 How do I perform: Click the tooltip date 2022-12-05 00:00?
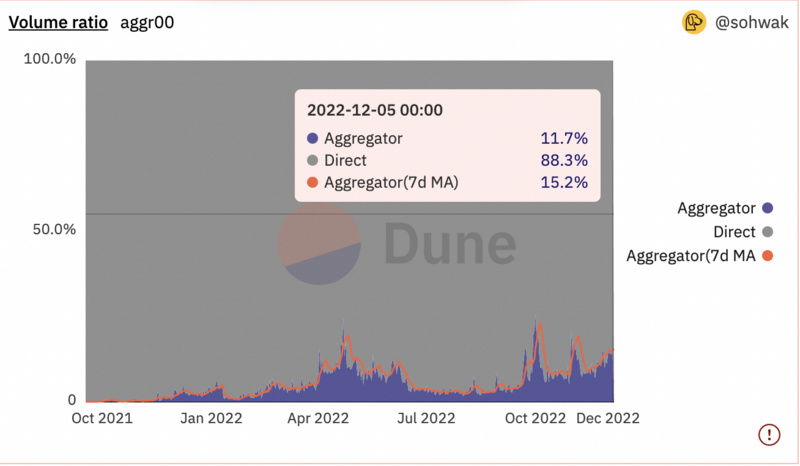[x=375, y=110]
